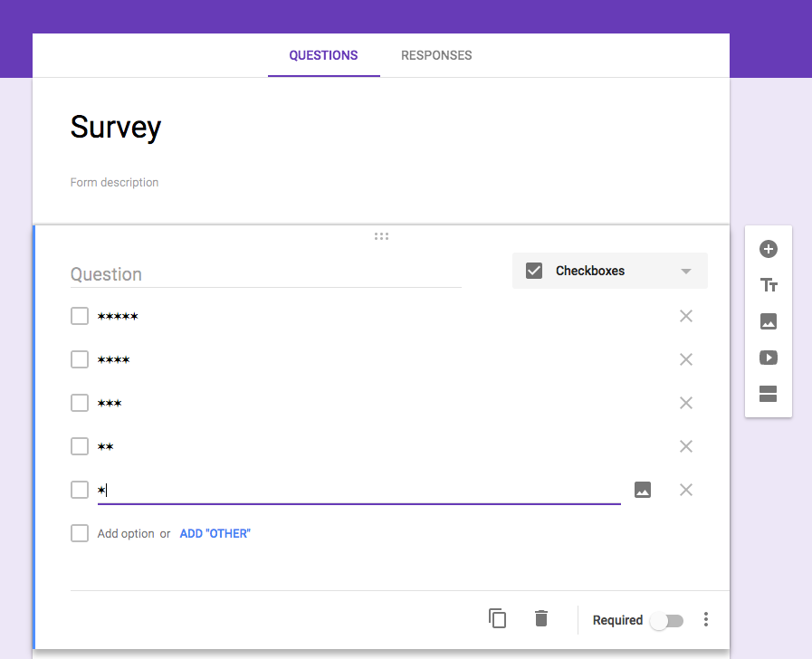Add a YouTube video to the form
The image size is (812, 659).
click(x=768, y=358)
